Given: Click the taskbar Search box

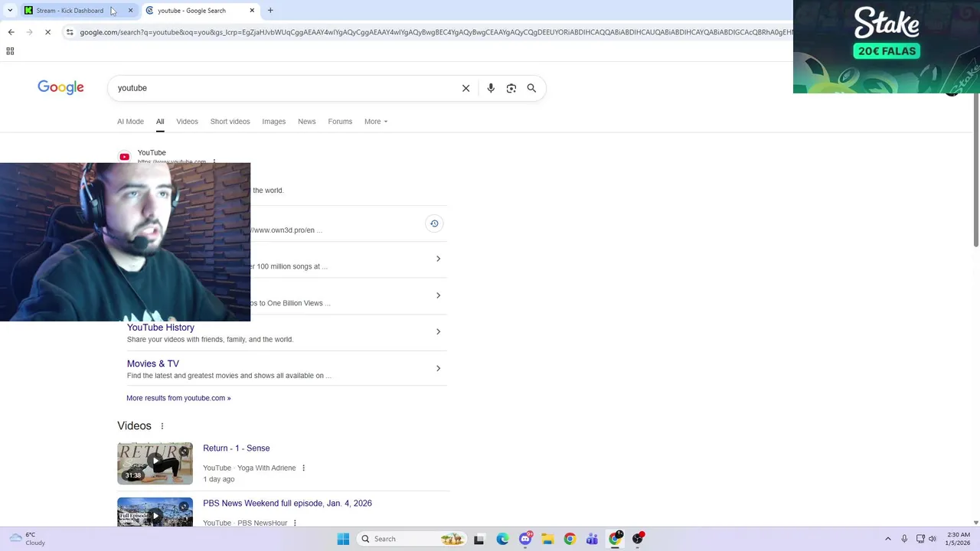Looking at the screenshot, I should 413,539.
